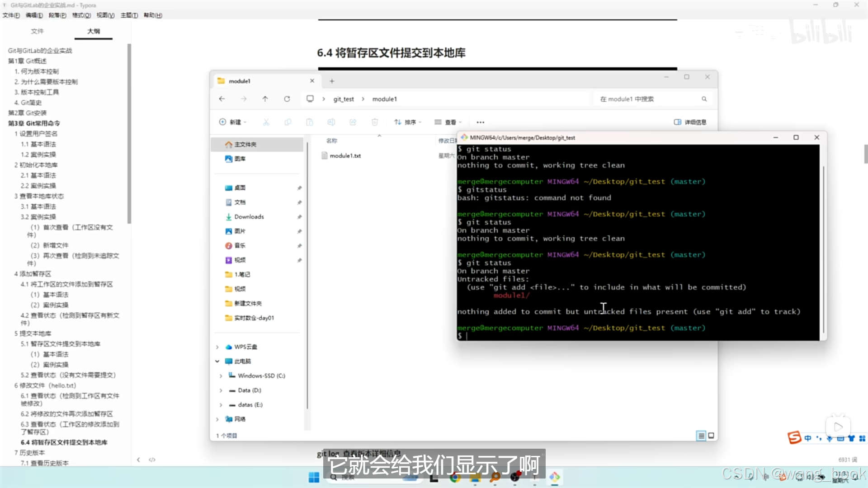This screenshot has width=868, height=488.
Task: Click the MINGW64 terminal title bar icon
Action: [x=464, y=137]
